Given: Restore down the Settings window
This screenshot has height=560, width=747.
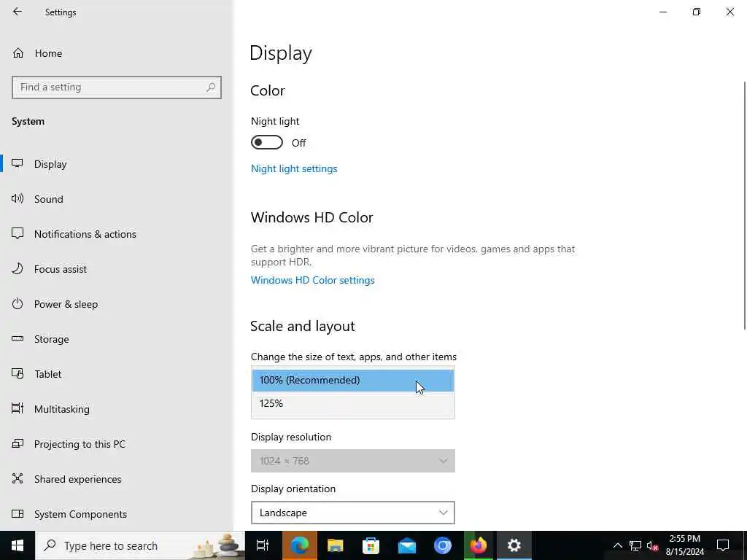Looking at the screenshot, I should (x=697, y=12).
